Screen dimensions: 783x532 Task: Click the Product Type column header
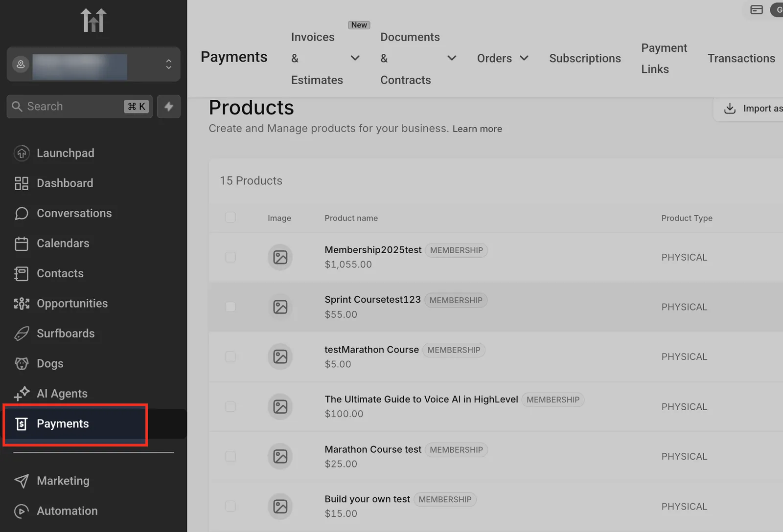pos(687,218)
